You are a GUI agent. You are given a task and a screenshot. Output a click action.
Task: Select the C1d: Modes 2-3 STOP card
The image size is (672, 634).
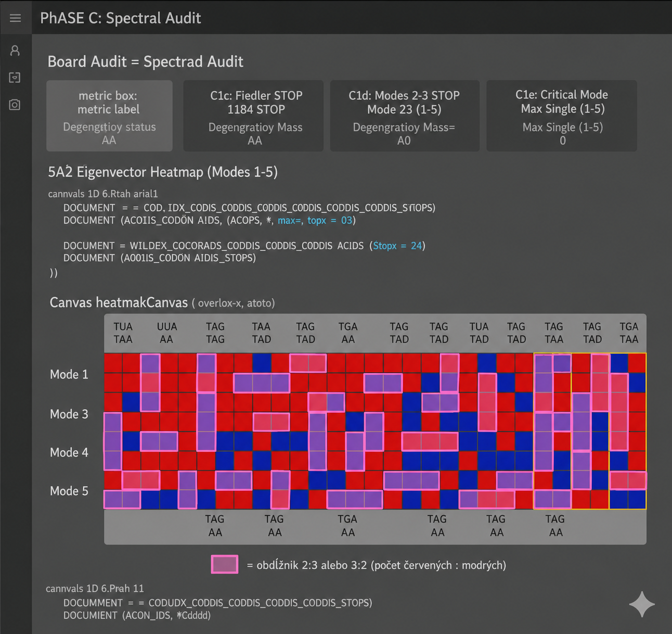405,116
